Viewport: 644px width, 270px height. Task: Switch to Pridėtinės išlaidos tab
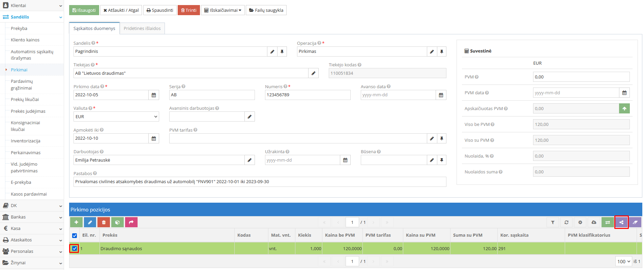[142, 28]
